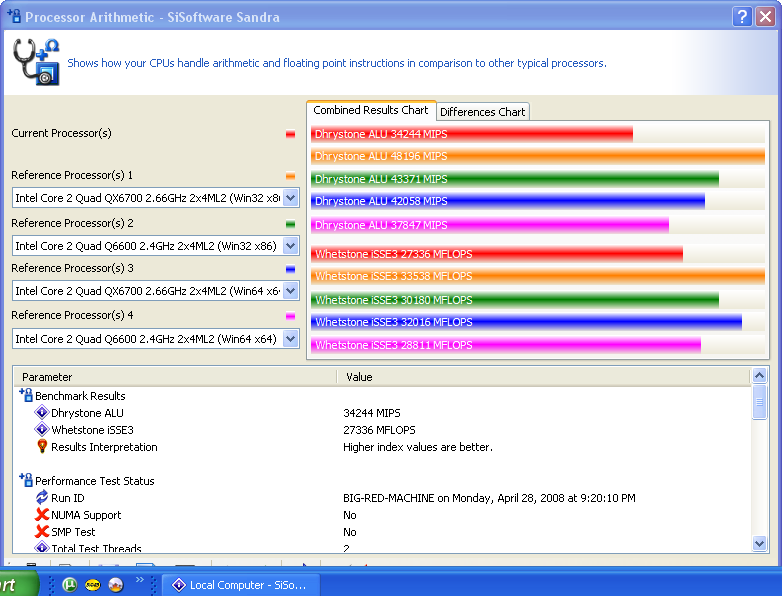
Task: Click the SMP Test 'No' value
Action: point(350,532)
